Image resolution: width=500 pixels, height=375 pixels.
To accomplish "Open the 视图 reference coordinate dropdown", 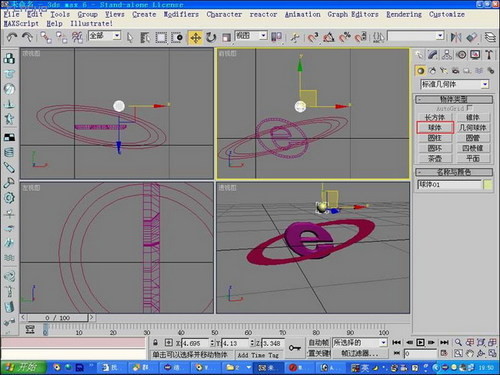I will coord(263,35).
